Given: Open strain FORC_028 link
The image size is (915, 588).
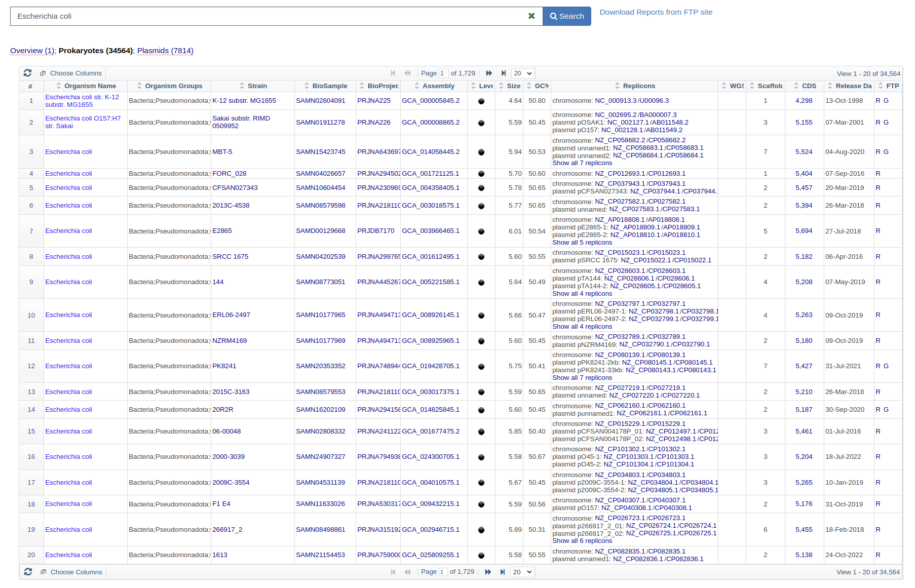Looking at the screenshot, I should (x=229, y=174).
